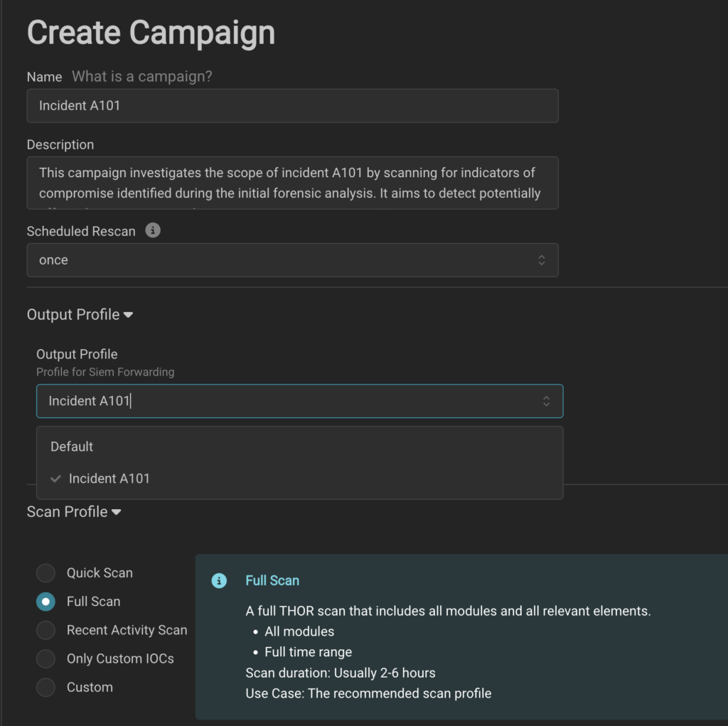Image resolution: width=728 pixels, height=726 pixels.
Task: Click the Description field label
Action: (x=60, y=144)
